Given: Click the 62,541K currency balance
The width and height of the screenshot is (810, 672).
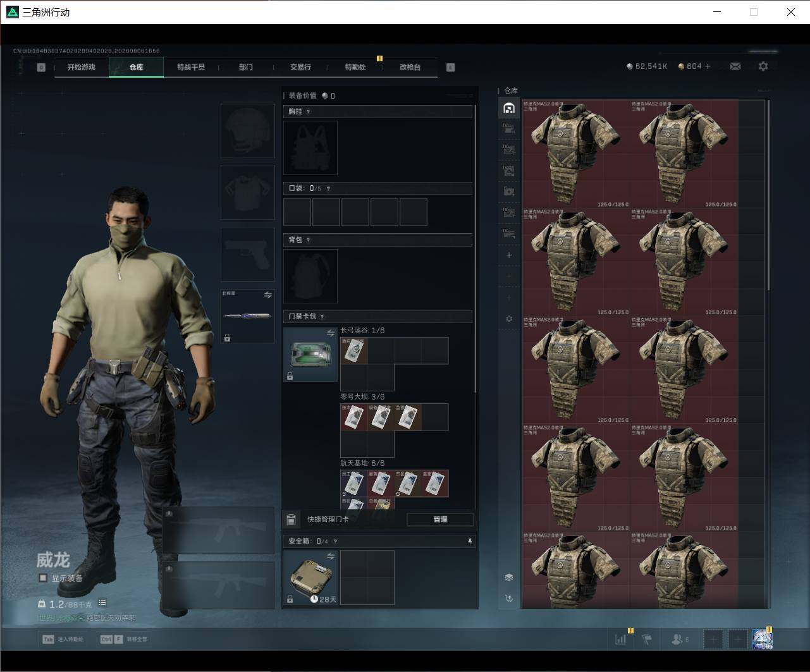Looking at the screenshot, I should pyautogui.click(x=647, y=66).
